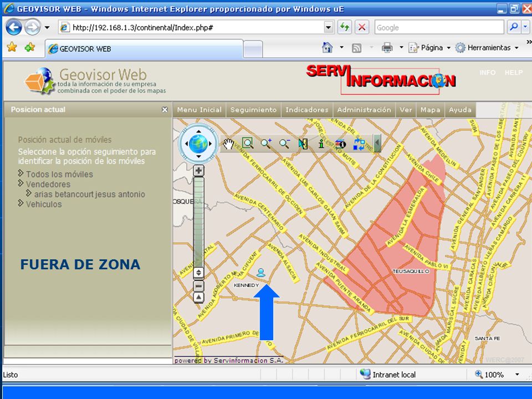Pan map west with compass left arrow

(186, 144)
